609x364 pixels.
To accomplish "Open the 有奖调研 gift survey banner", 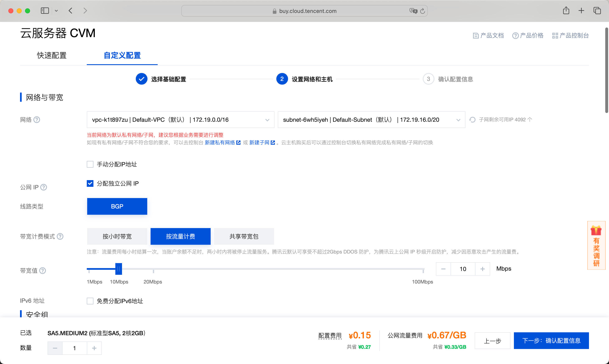I will (596, 245).
